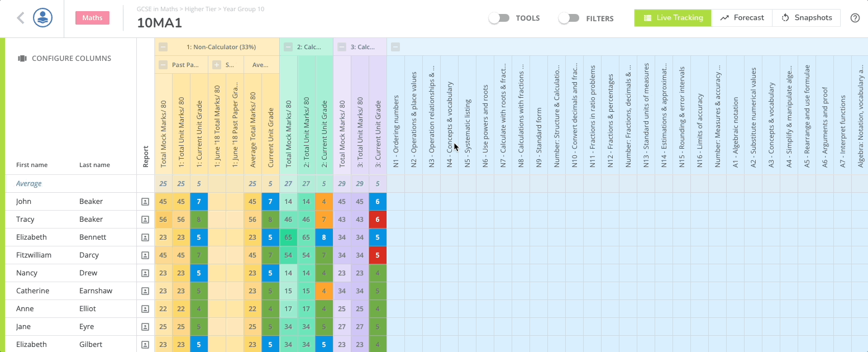
Task: Open John Beaker's student report icon
Action: tap(146, 201)
